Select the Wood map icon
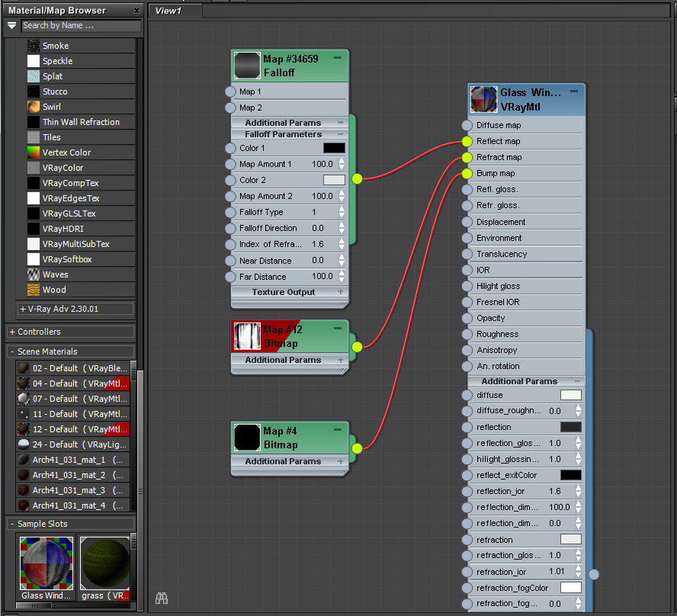677x616 pixels. 34,290
